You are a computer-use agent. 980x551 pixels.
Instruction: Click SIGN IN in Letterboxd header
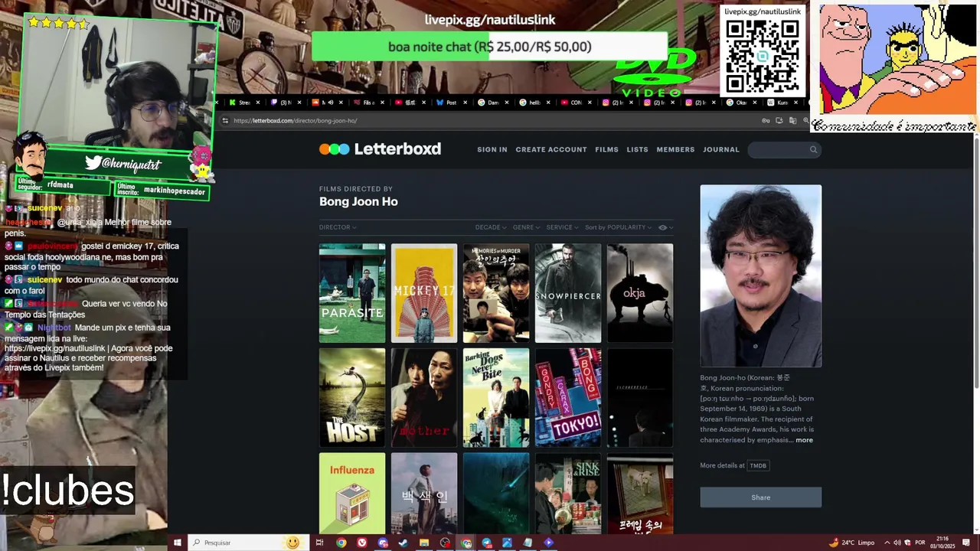click(x=492, y=149)
